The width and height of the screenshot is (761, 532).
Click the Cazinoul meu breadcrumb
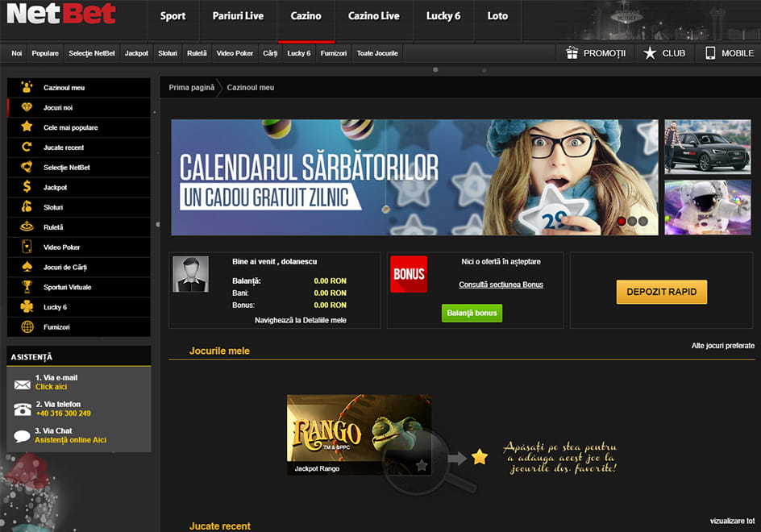point(251,87)
